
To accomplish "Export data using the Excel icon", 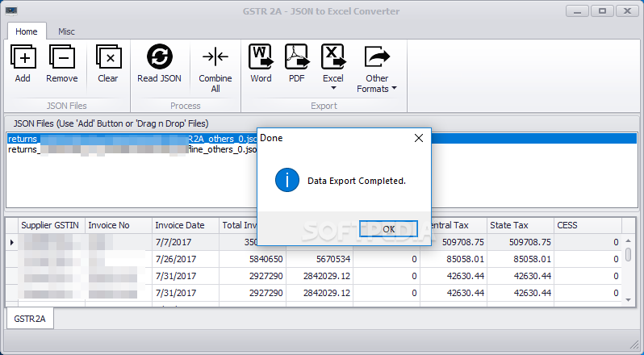I will (x=332, y=56).
